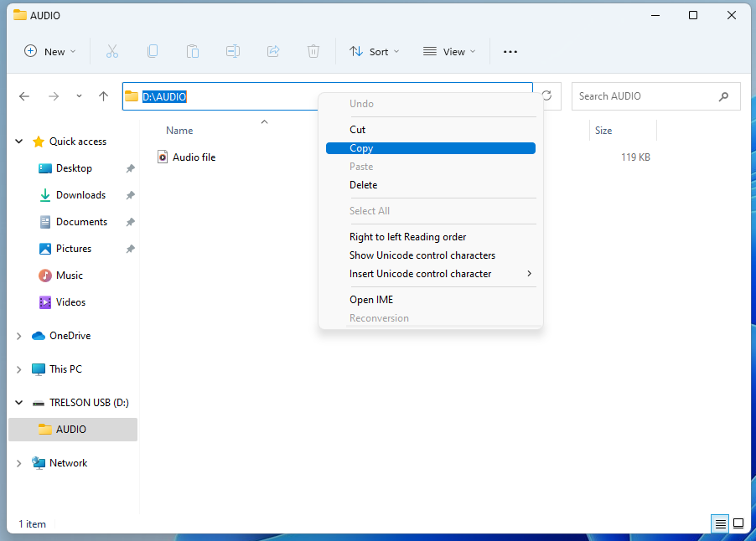Open the Sort options dropdown
This screenshot has width=756, height=541.
pyautogui.click(x=375, y=51)
